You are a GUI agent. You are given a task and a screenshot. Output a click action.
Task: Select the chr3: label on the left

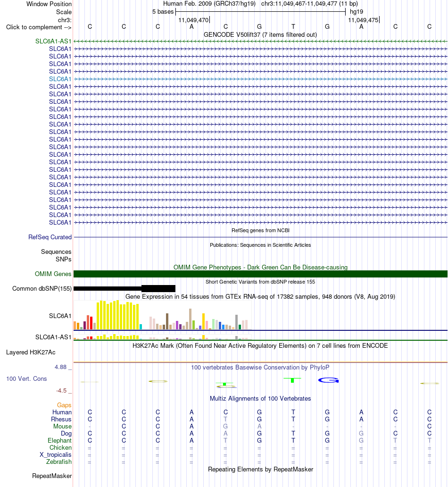(65, 20)
